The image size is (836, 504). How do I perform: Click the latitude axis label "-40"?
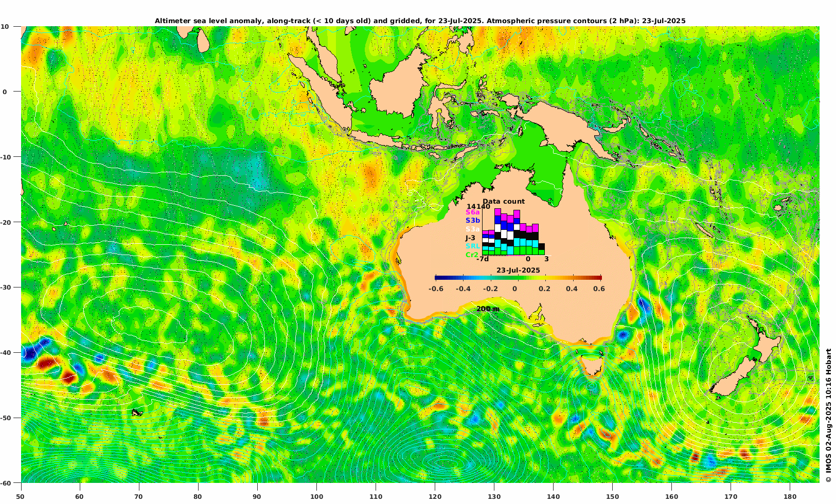point(5,353)
